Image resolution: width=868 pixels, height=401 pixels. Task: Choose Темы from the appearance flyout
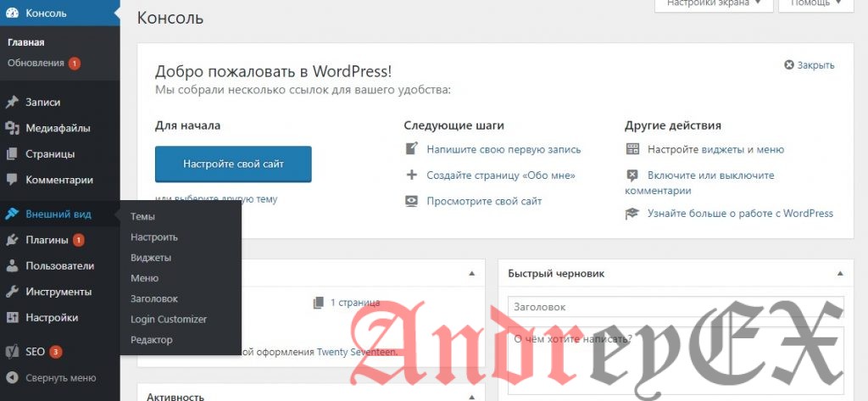pyautogui.click(x=142, y=216)
